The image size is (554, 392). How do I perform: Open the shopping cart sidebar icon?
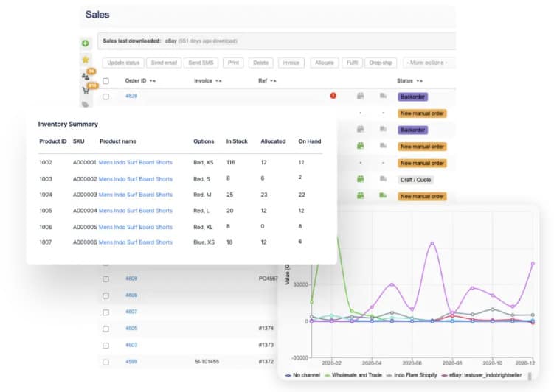coord(86,89)
